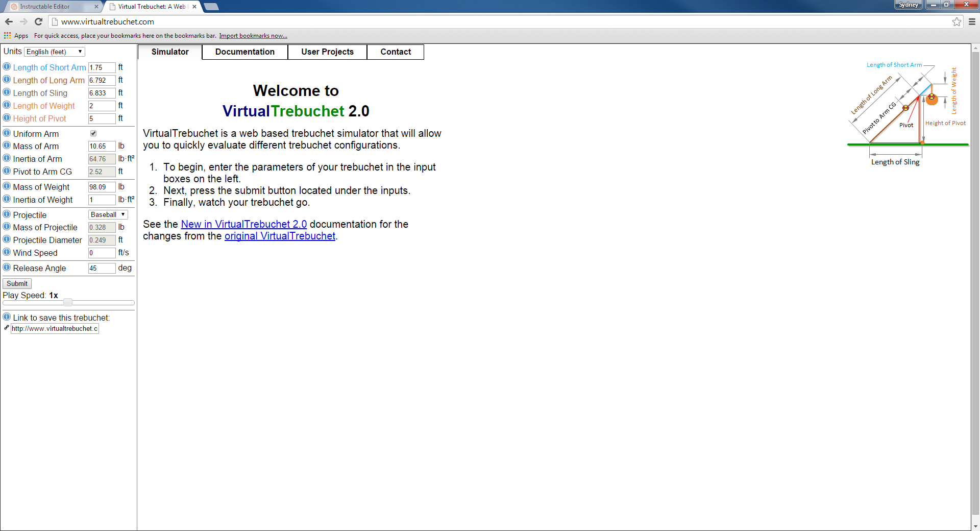980x531 pixels.
Task: Click the greyed Mass of Projectile field
Action: click(102, 227)
